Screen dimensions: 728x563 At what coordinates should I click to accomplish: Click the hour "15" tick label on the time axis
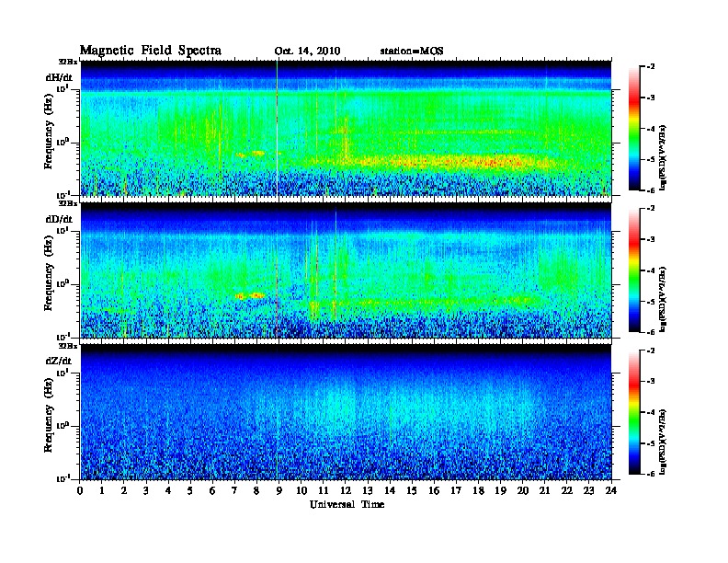(413, 490)
